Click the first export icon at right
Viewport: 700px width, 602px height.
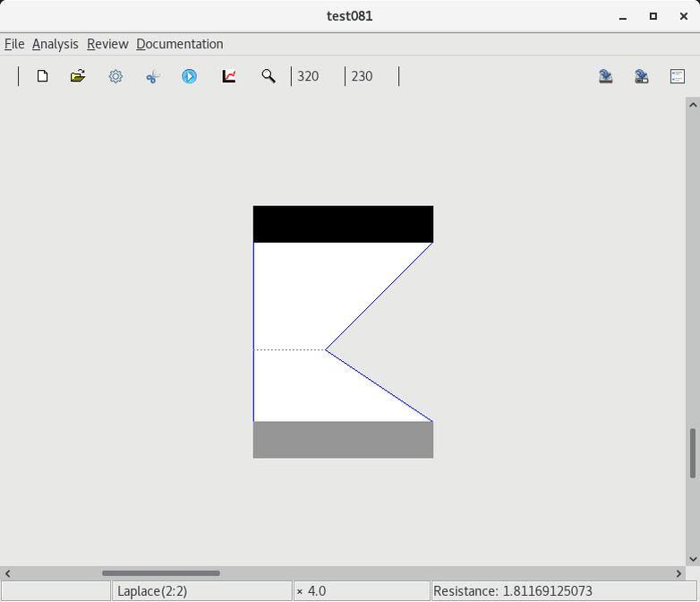(606, 76)
